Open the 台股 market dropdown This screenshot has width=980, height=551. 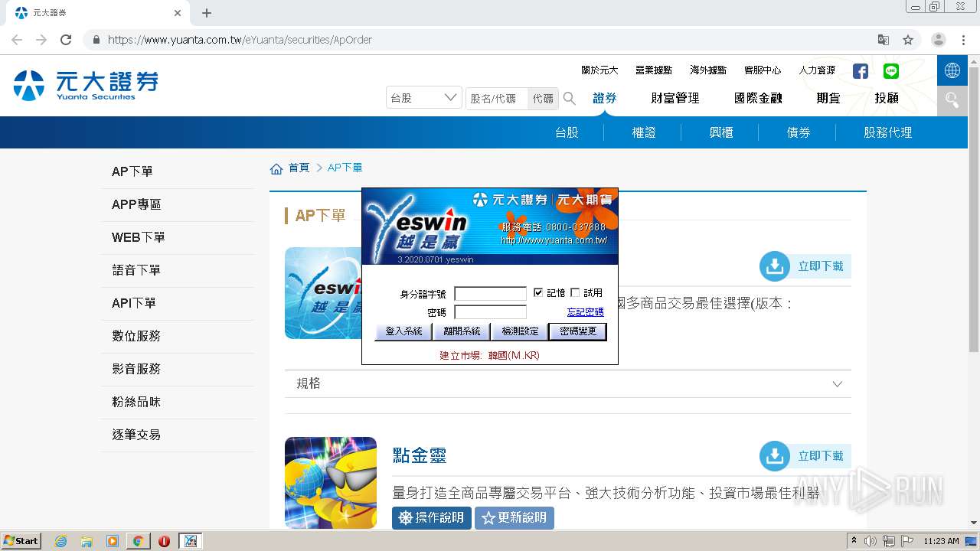point(424,98)
